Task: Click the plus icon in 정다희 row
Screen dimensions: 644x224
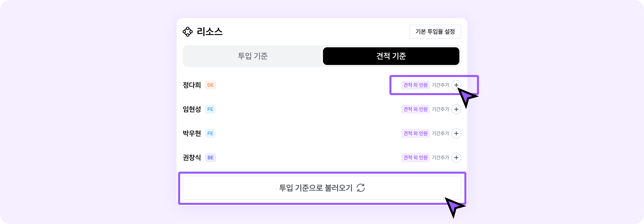Action: [x=456, y=85]
